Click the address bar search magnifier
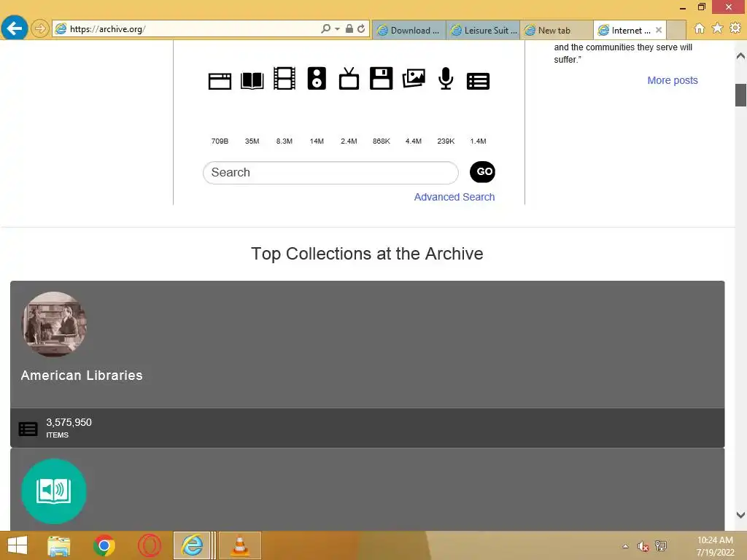747x560 pixels. click(325, 28)
